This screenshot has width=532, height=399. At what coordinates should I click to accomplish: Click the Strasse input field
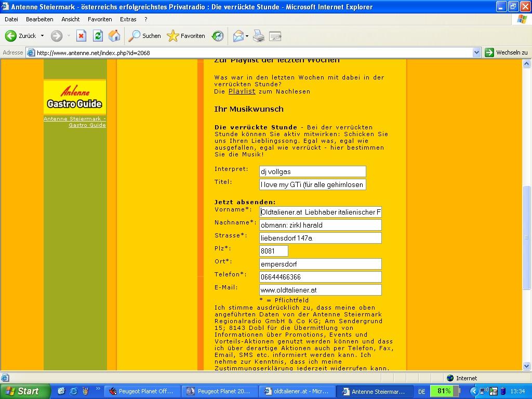[x=320, y=238]
